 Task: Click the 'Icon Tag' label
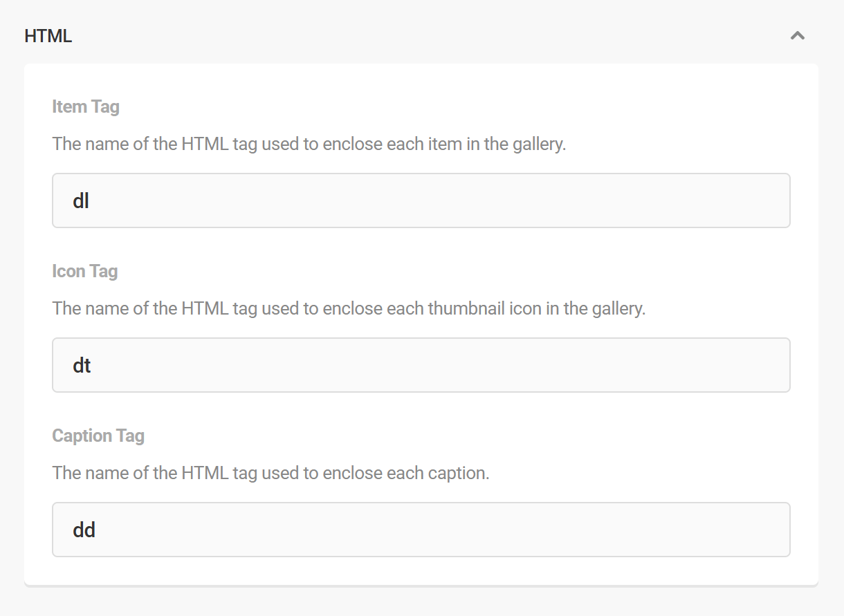coord(84,271)
